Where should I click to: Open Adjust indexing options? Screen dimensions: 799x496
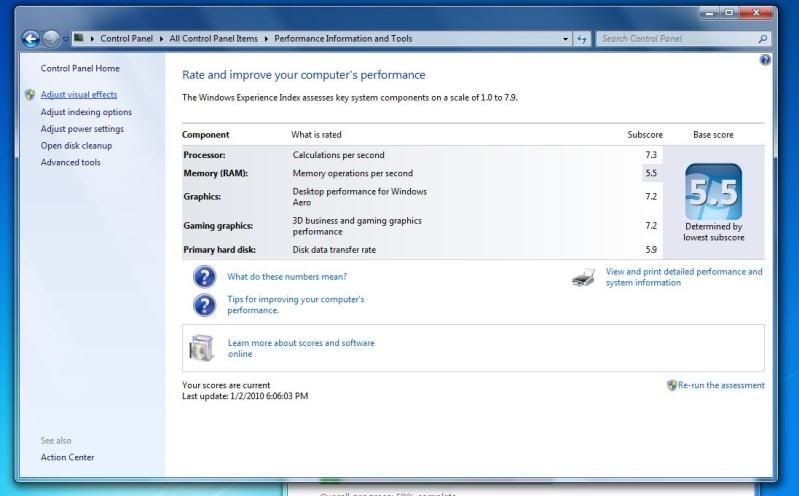click(86, 112)
